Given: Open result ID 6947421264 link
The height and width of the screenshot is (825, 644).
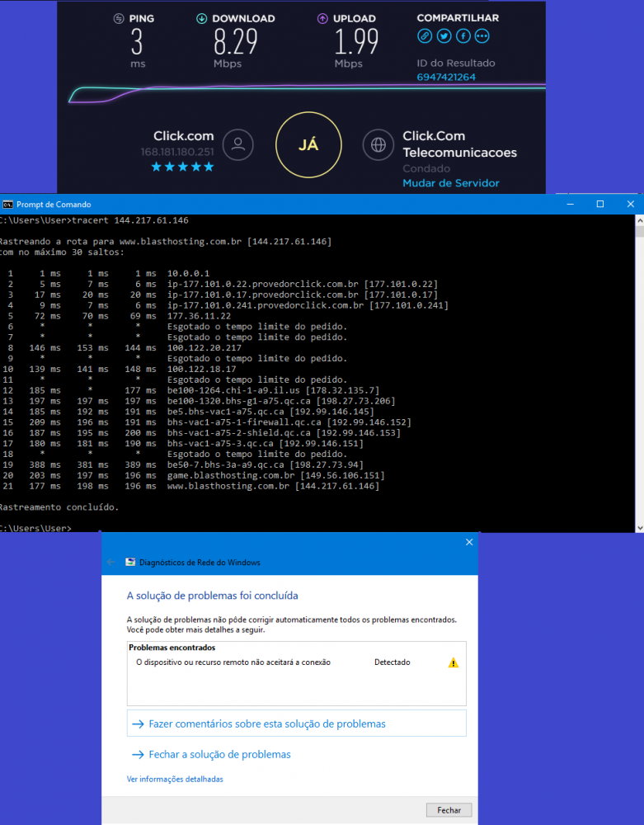Looking at the screenshot, I should pyautogui.click(x=446, y=77).
